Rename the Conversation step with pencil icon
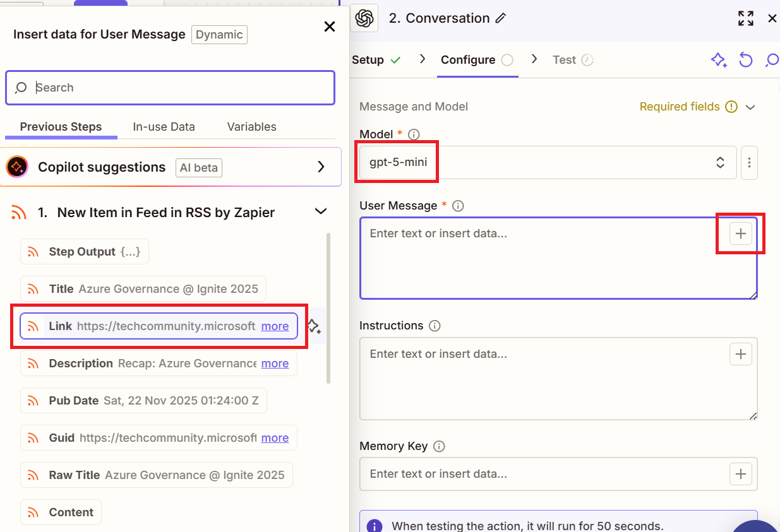 coord(501,18)
